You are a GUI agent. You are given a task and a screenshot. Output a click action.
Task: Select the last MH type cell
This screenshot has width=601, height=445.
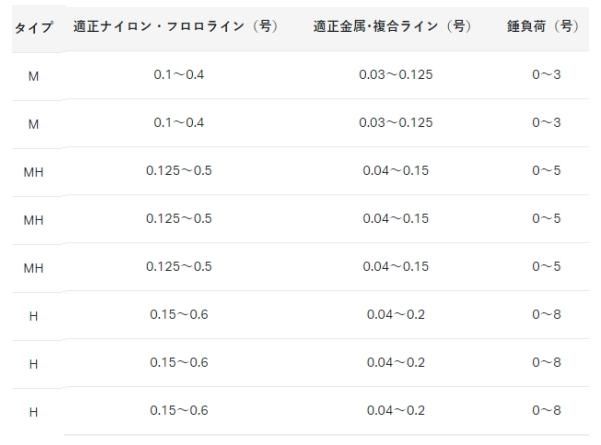click(x=34, y=268)
